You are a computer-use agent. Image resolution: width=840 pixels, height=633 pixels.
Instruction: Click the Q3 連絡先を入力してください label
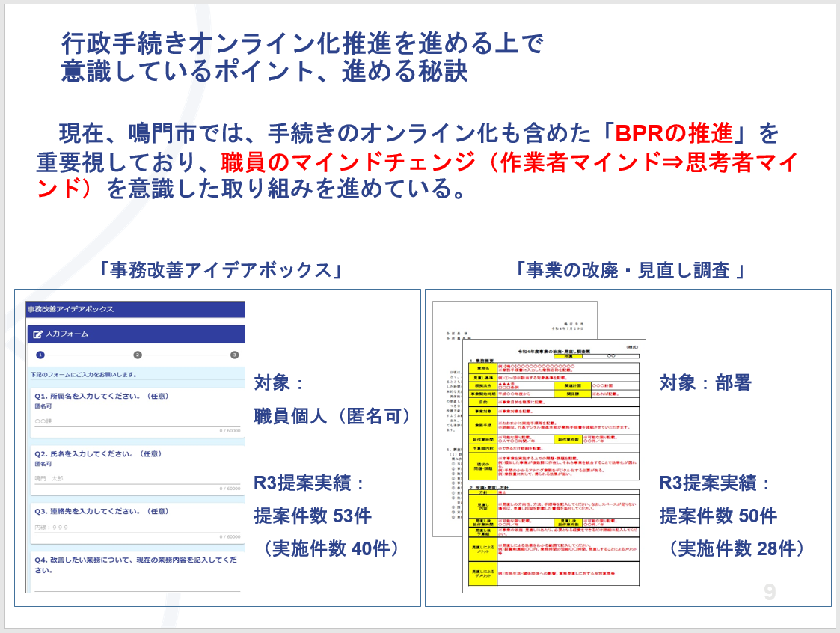tap(102, 511)
